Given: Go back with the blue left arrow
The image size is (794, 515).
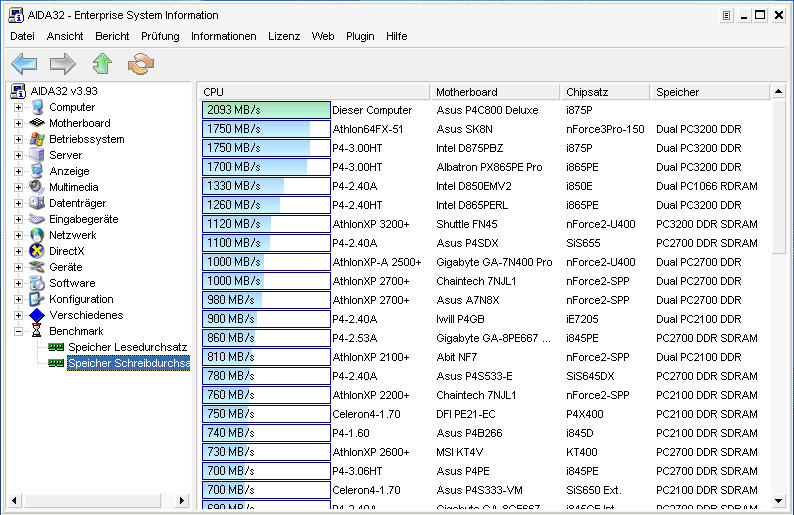Looking at the screenshot, I should click(24, 64).
